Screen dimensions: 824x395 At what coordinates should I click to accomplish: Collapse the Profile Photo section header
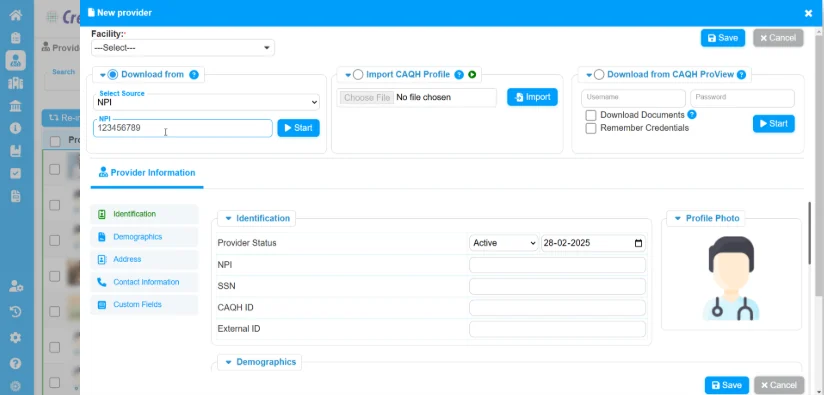[x=707, y=219]
